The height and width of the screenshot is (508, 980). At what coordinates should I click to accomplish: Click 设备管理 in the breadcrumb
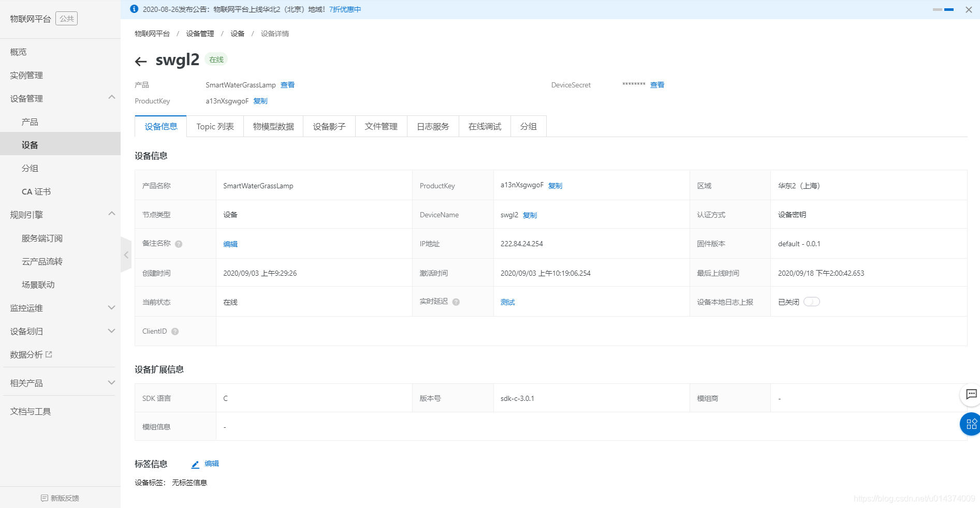point(200,34)
